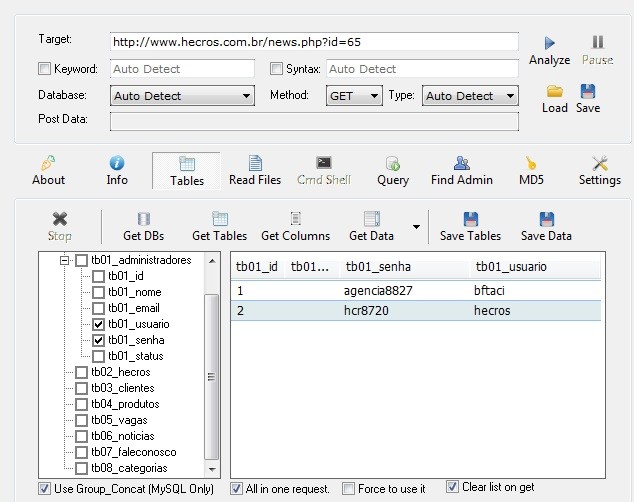
Task: Check the tb01_id column checkbox
Action: [x=98, y=276]
